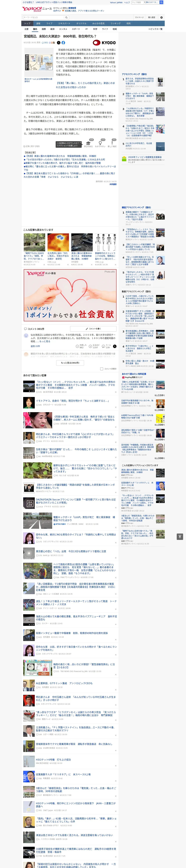Share the top comment on X
This screenshot has height=868, width=186.
pyautogui.click(x=115, y=346)
